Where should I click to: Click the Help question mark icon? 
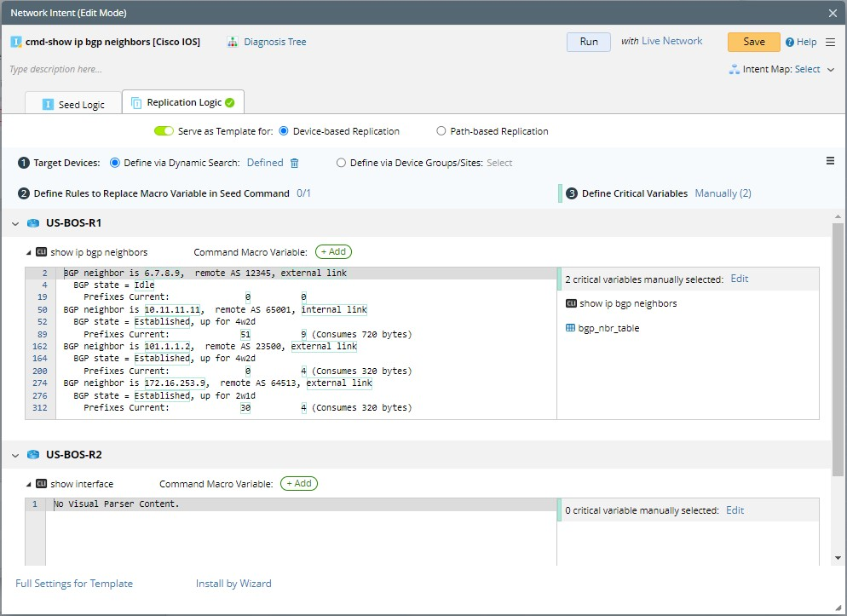[790, 42]
